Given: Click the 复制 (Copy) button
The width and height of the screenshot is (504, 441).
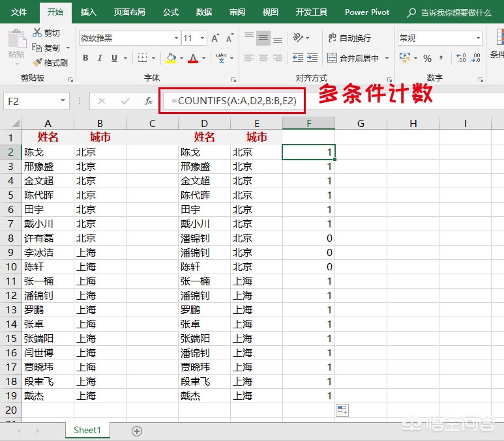Looking at the screenshot, I should click(x=46, y=48).
